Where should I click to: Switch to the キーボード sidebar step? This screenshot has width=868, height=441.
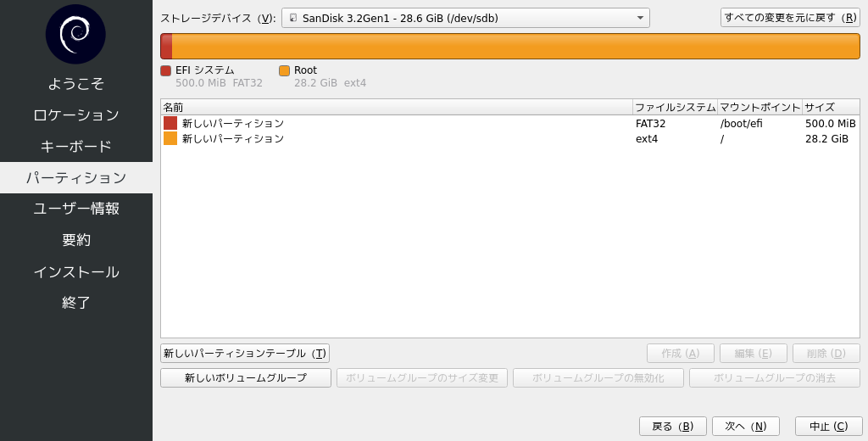(x=75, y=146)
